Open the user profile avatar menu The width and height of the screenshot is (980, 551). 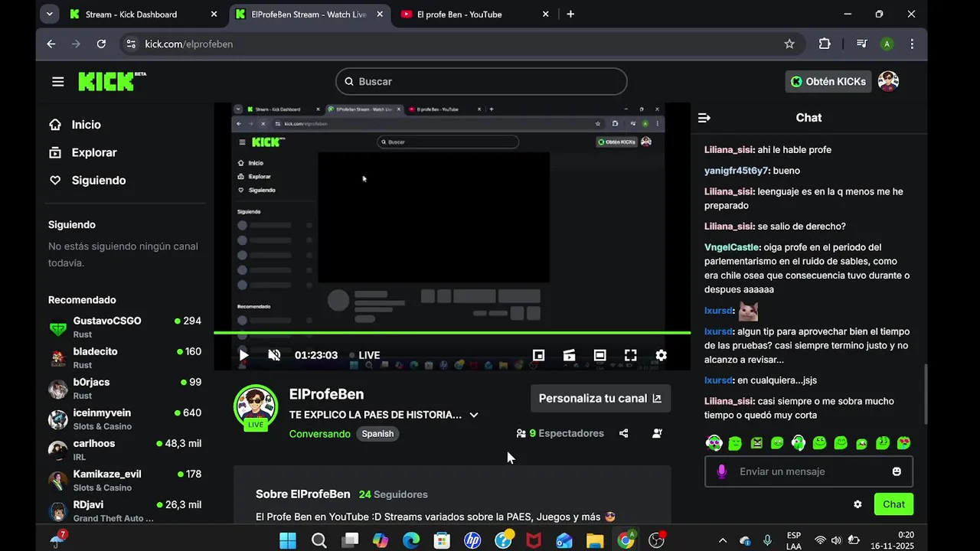(888, 81)
